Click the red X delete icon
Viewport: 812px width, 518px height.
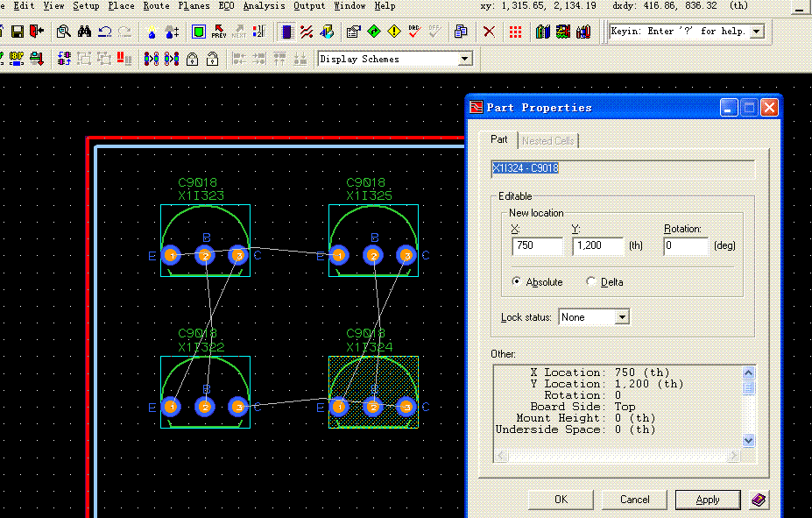[x=489, y=32]
